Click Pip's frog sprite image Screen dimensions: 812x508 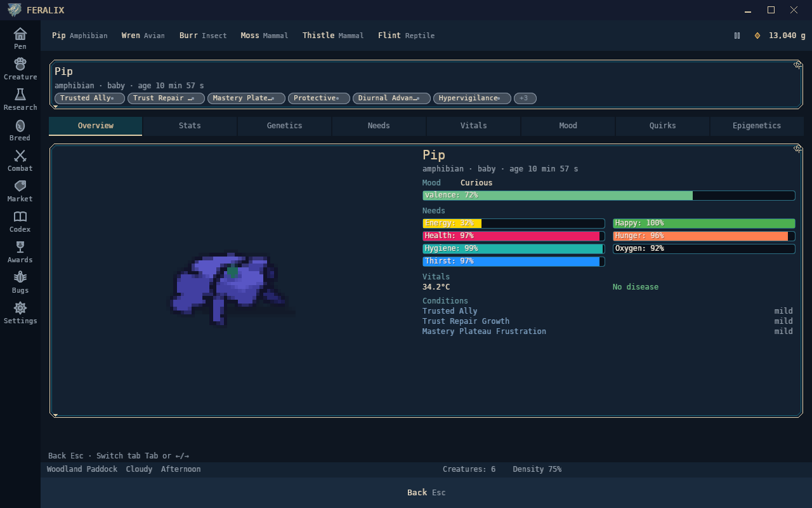point(230,289)
